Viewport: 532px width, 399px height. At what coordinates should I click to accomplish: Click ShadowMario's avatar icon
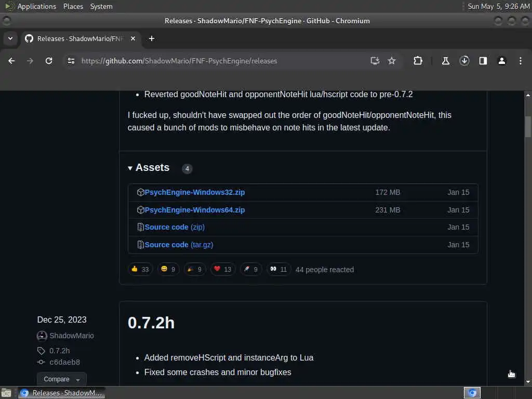[42, 336]
